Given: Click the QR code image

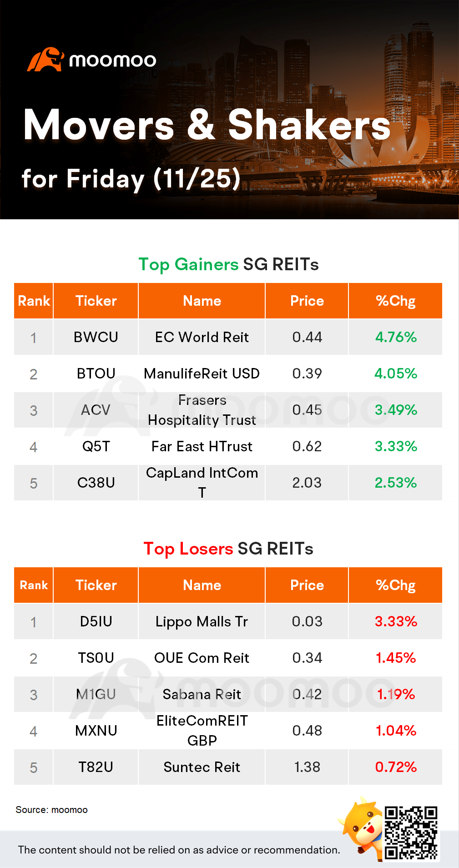Looking at the screenshot, I should coord(411,833).
